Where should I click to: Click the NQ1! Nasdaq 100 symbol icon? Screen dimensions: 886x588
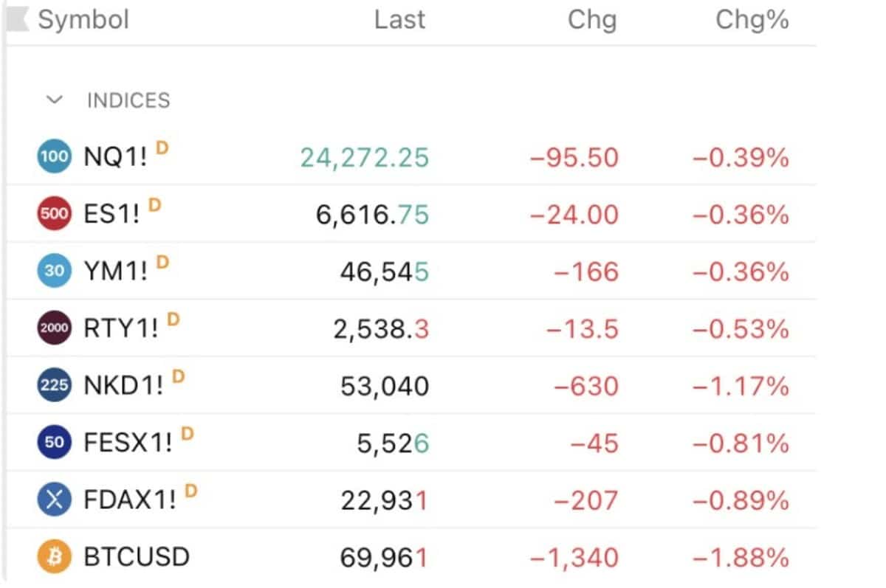(x=54, y=156)
